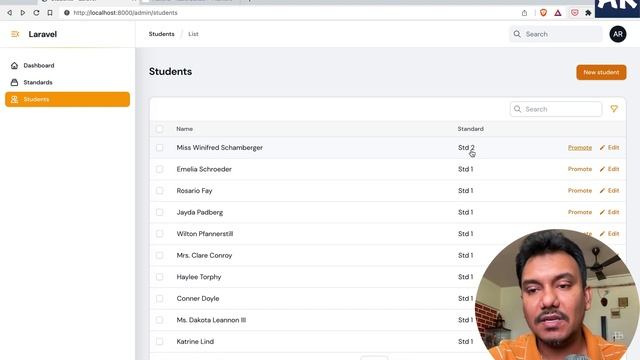Reload the page with the refresh icon
The height and width of the screenshot is (360, 640).
click(36, 13)
